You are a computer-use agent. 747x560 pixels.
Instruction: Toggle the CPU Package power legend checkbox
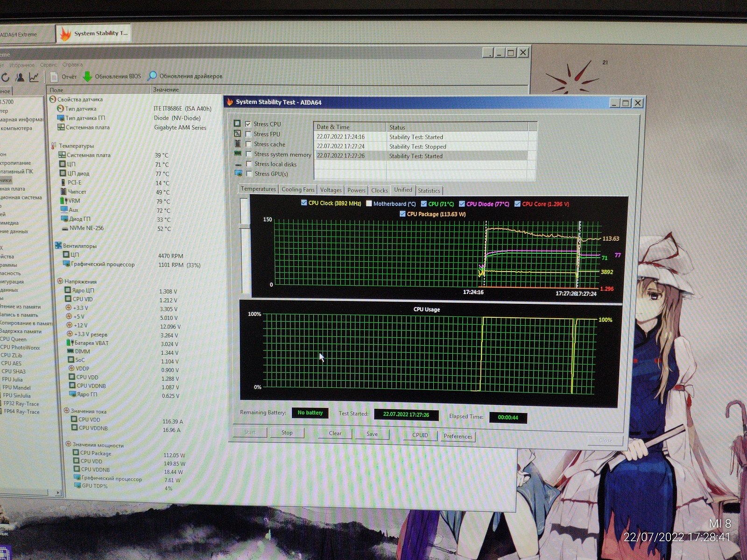coord(402,214)
